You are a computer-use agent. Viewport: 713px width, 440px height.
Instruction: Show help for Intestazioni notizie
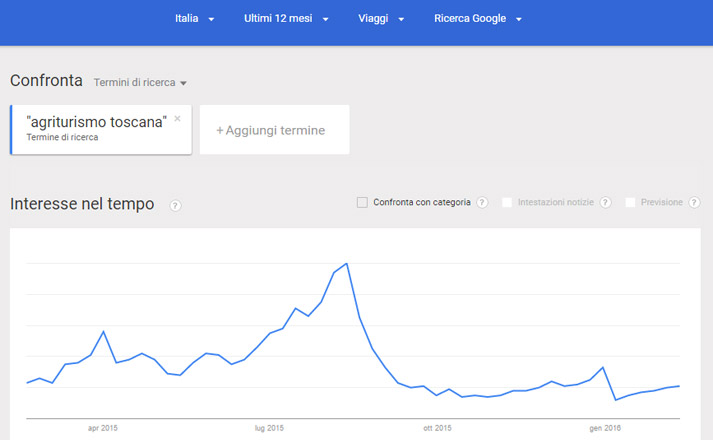[604, 203]
